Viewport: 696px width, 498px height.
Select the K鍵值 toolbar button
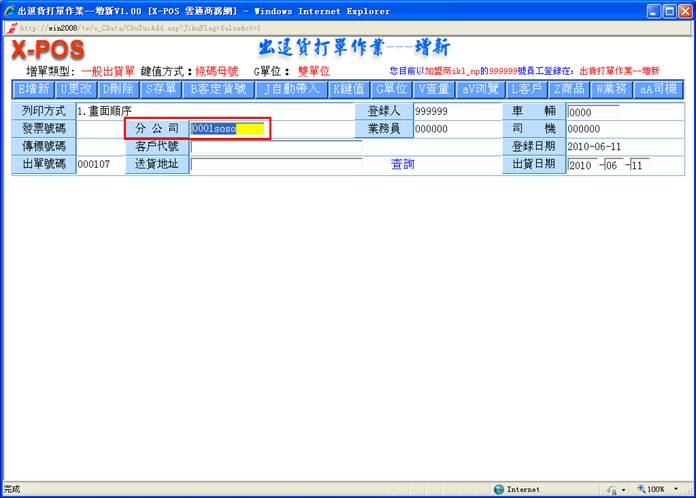[x=349, y=89]
